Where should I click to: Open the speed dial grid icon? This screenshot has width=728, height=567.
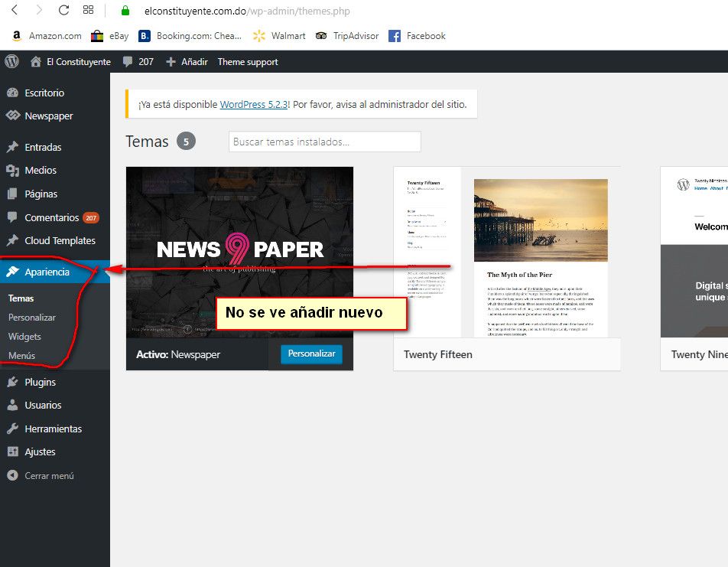point(88,10)
